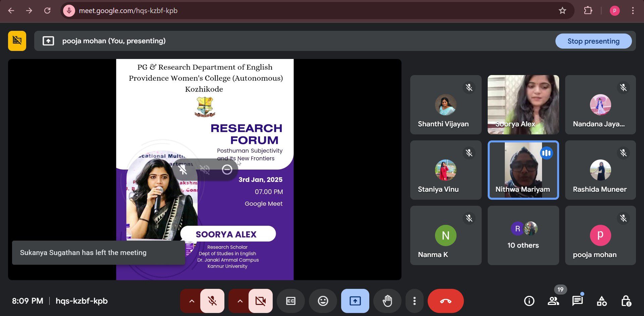The height and width of the screenshot is (316, 644).
Task: Send a reaction with emoji icon
Action: point(323,301)
